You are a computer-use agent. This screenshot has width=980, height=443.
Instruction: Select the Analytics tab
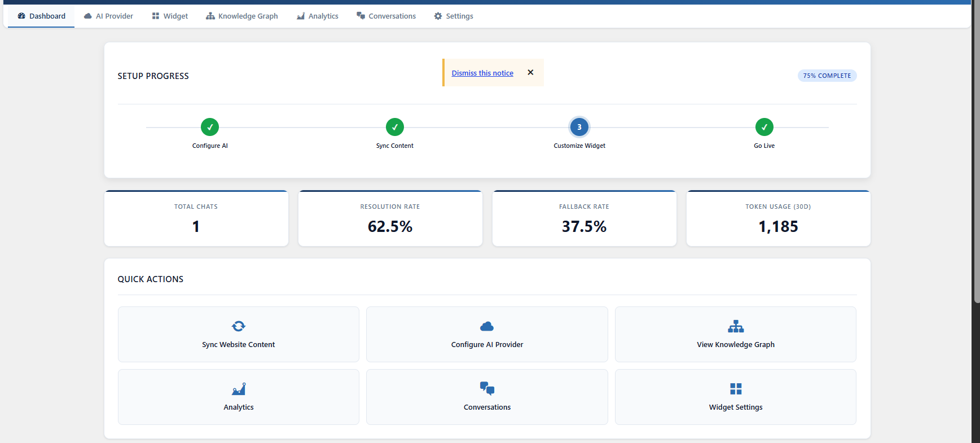tap(318, 16)
